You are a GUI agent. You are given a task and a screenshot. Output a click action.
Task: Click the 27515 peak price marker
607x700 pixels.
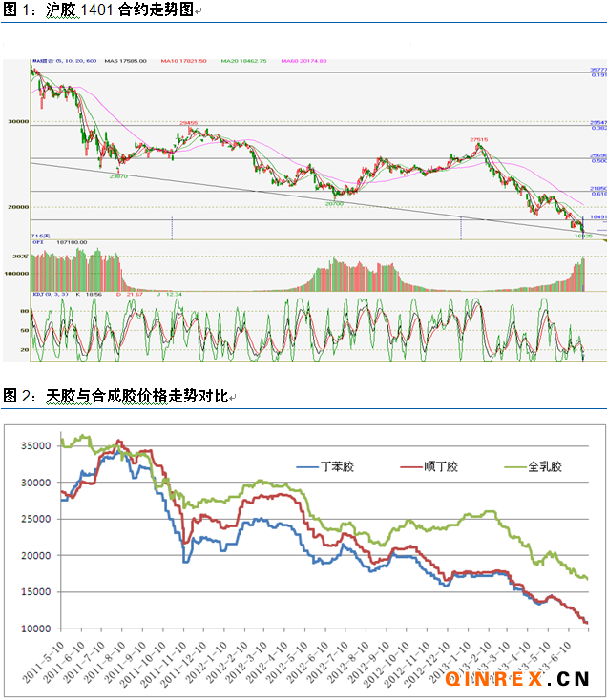(x=478, y=139)
